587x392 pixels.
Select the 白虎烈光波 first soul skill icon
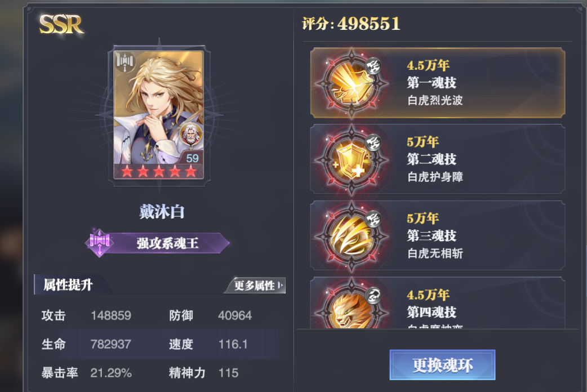pyautogui.click(x=351, y=83)
